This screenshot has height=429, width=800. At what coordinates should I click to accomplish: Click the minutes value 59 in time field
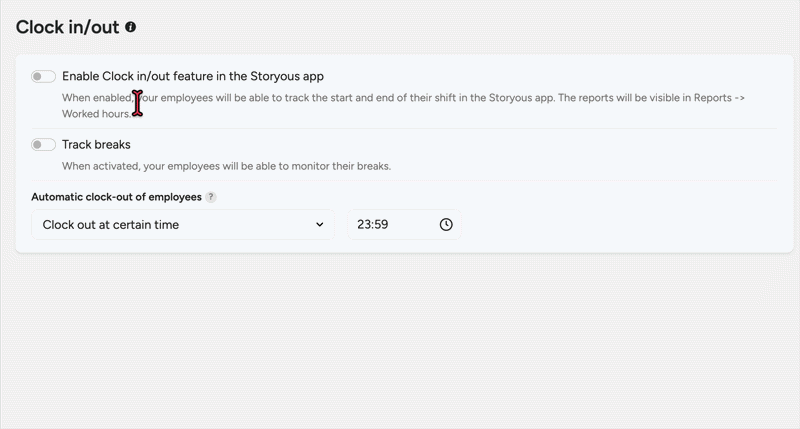(x=380, y=225)
